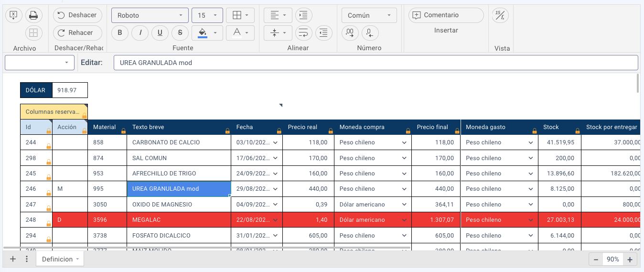The width and height of the screenshot is (644, 272).
Task: Apply underline formatting
Action: coord(160,33)
